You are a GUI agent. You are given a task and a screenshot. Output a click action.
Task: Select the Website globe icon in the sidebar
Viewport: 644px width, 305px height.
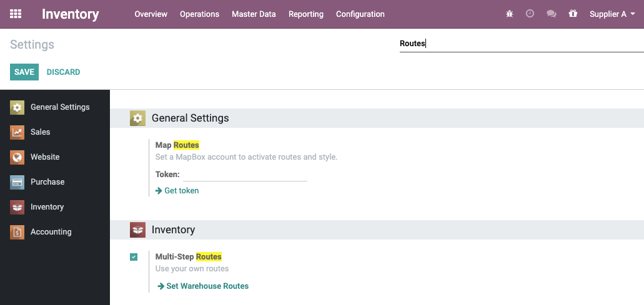[x=17, y=157]
